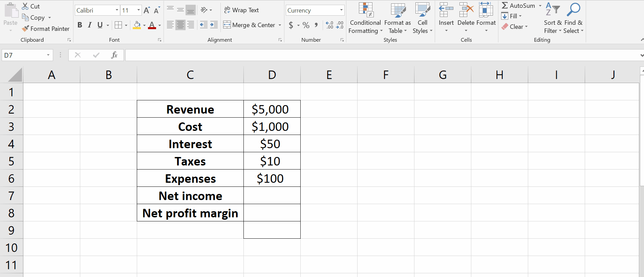Click the Select All corner triangle

click(15, 75)
